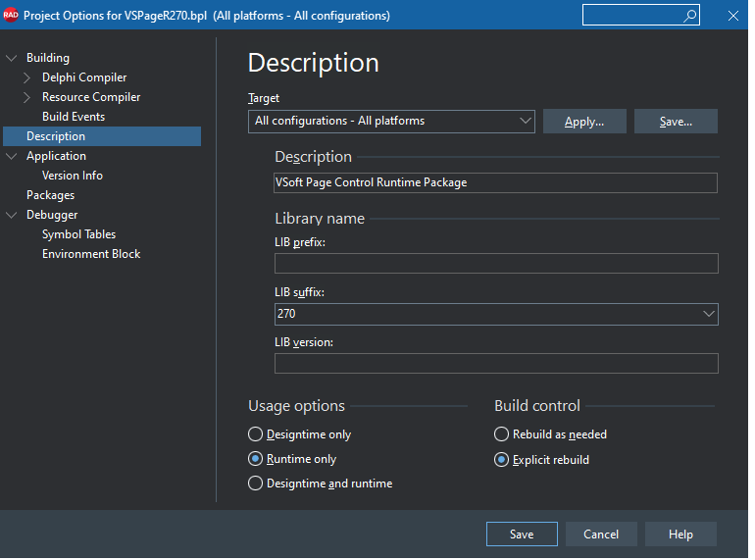Screen dimensions: 755x560
Task: Select the Debugger tree item
Action: [x=53, y=216]
